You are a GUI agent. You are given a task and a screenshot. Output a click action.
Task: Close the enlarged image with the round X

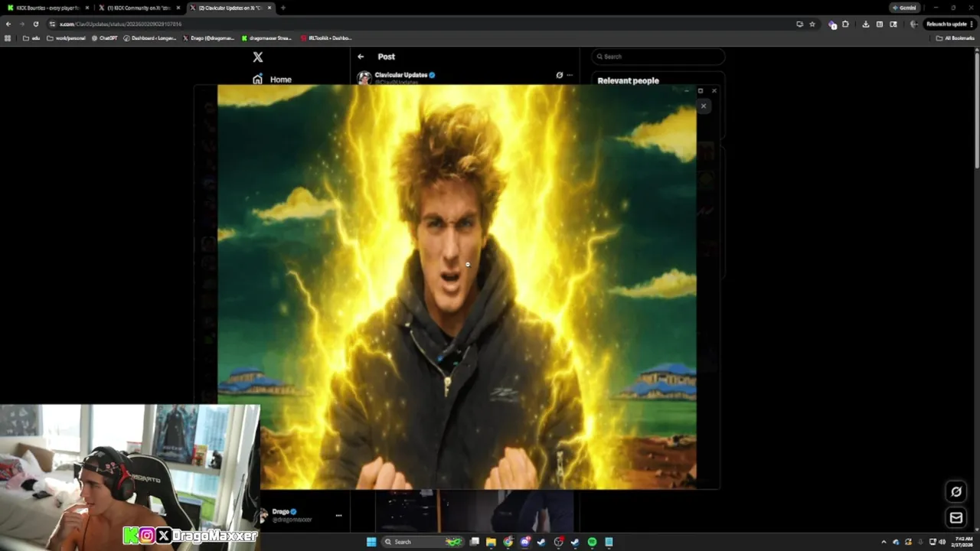pyautogui.click(x=704, y=106)
